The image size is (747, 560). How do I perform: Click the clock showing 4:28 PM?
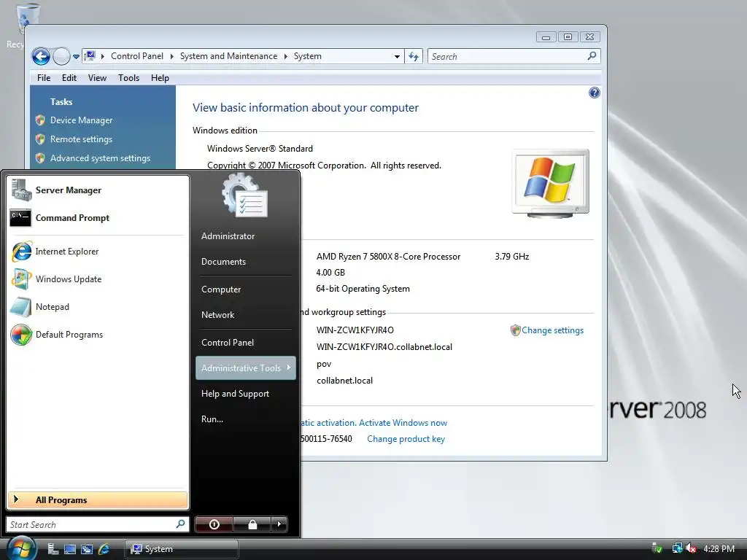click(x=719, y=548)
